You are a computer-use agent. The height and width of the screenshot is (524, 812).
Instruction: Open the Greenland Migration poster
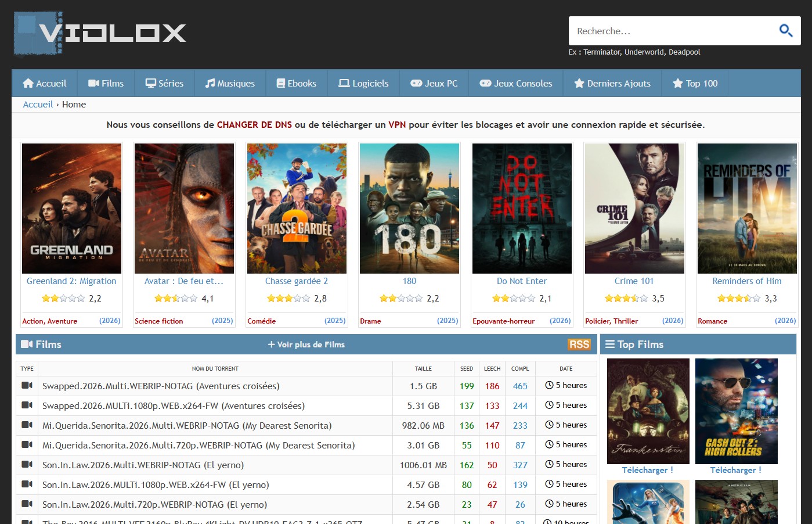(71, 209)
